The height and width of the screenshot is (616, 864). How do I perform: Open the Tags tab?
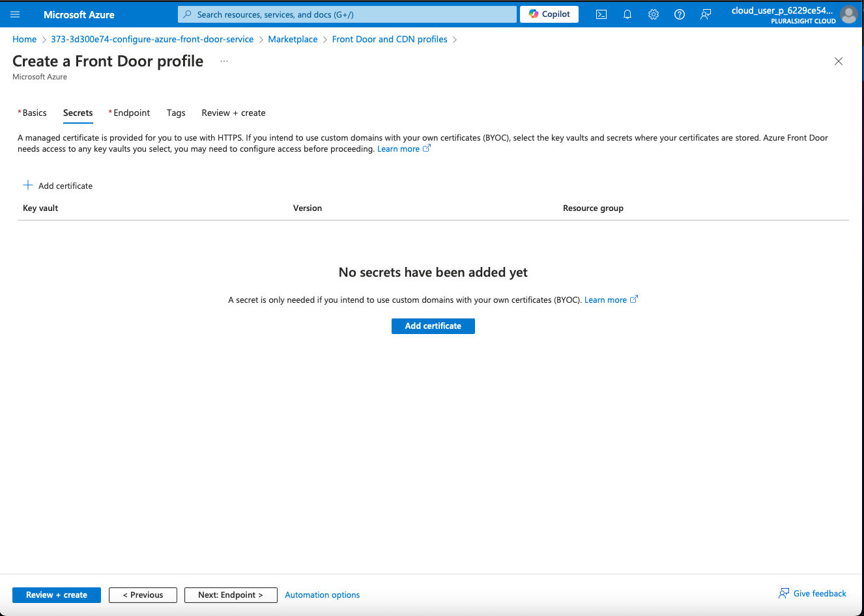pos(176,113)
